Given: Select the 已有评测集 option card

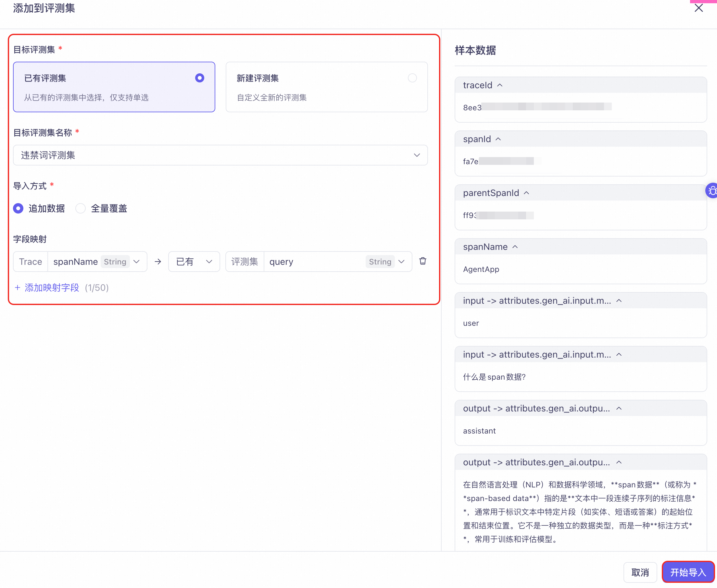Looking at the screenshot, I should pyautogui.click(x=114, y=87).
